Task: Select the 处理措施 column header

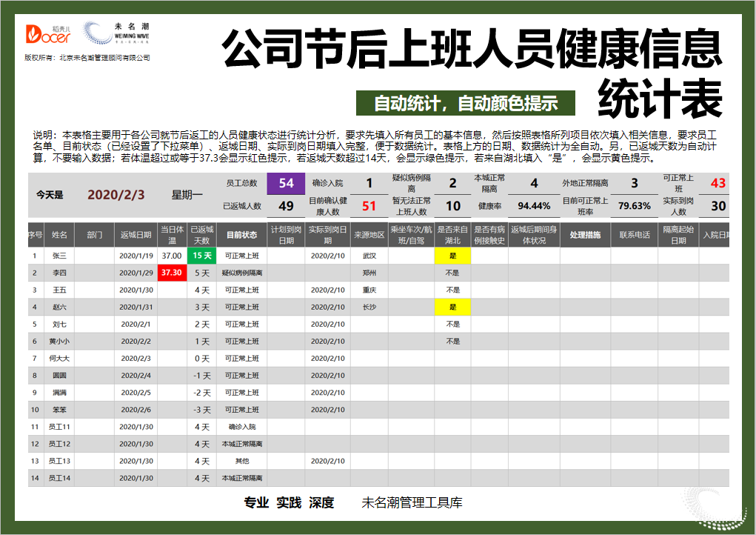Action: coord(586,232)
